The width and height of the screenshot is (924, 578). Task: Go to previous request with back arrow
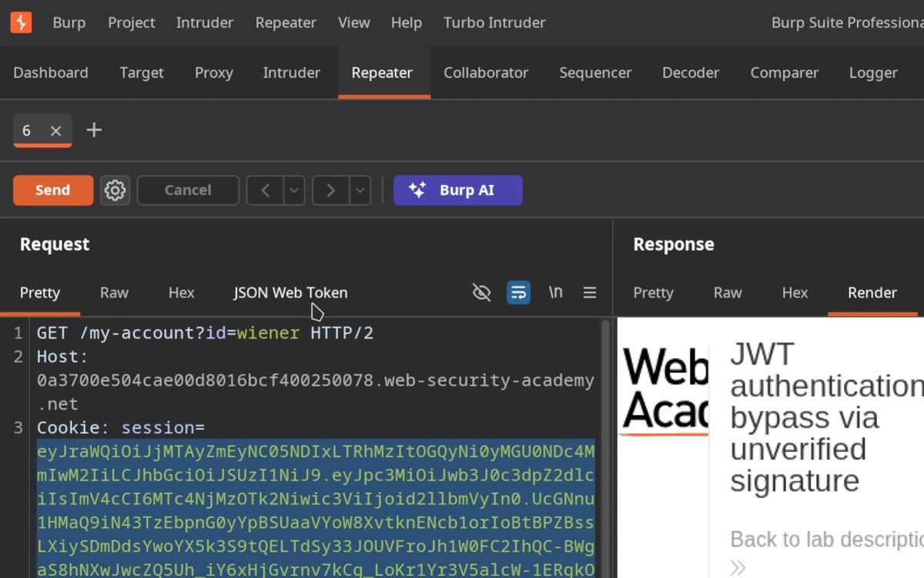266,190
